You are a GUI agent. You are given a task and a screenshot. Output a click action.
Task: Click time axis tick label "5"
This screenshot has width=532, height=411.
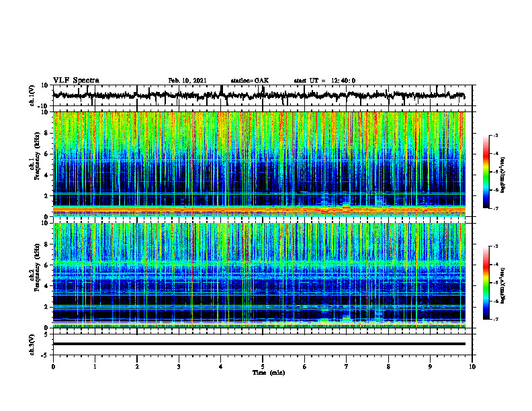coord(263,367)
